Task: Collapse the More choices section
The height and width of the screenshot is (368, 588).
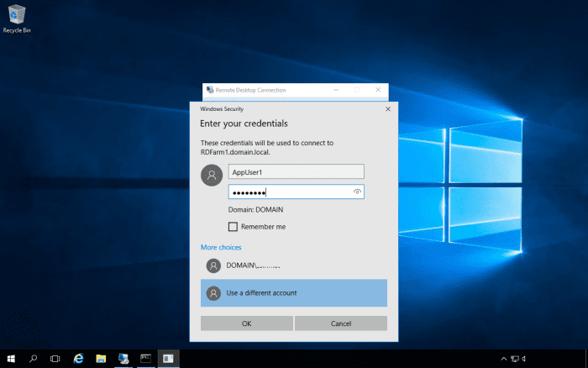Action: click(221, 248)
